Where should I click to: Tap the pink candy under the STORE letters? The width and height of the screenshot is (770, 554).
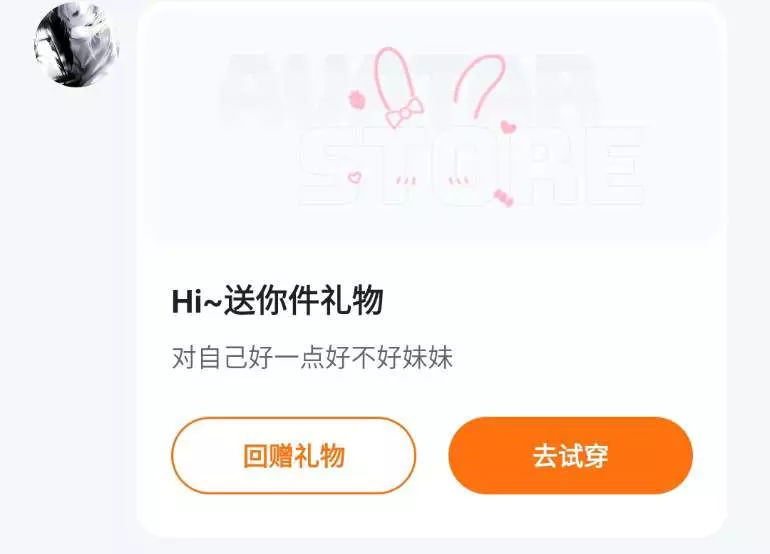[x=503, y=198]
